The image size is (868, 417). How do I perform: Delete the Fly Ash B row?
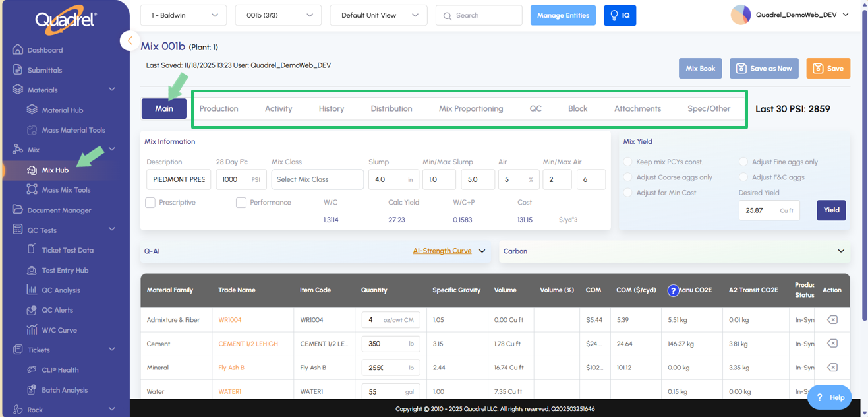pos(832,368)
